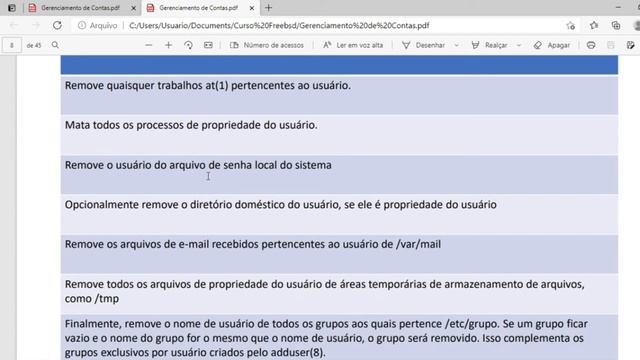
Task: Activate the Realçar highlighter tool
Action: tap(489, 45)
